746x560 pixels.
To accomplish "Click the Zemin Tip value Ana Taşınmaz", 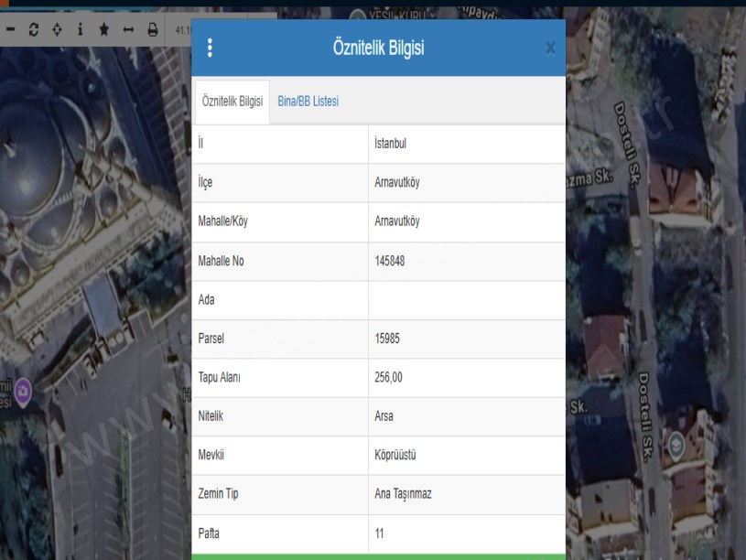I will (x=403, y=494).
